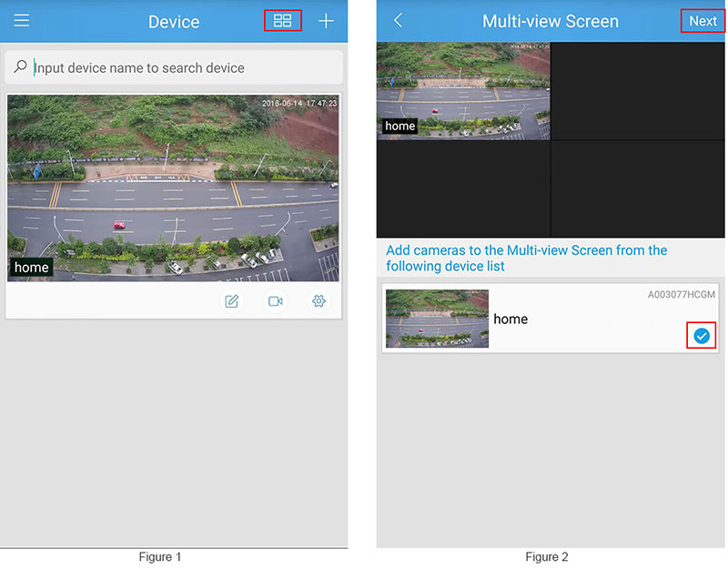
Task: Tap the Next button
Action: point(703,21)
